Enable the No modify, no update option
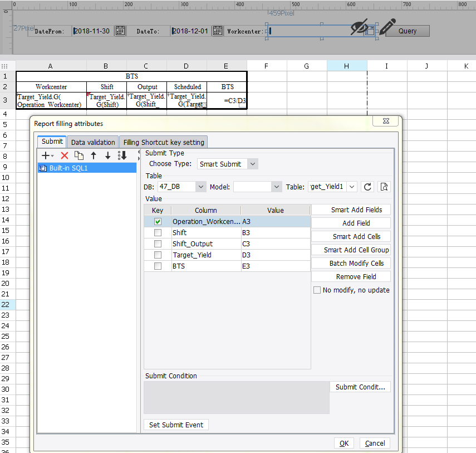 point(317,290)
